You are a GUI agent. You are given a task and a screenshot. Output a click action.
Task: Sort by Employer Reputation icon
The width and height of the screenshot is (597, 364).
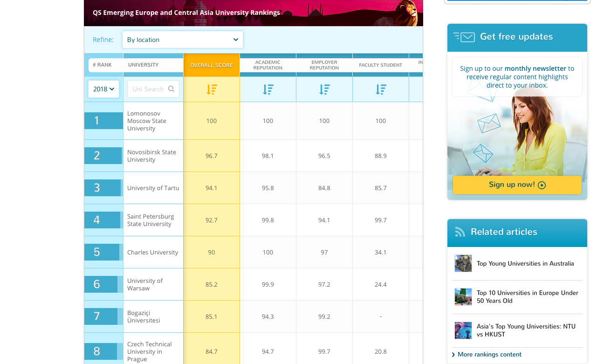(x=324, y=89)
